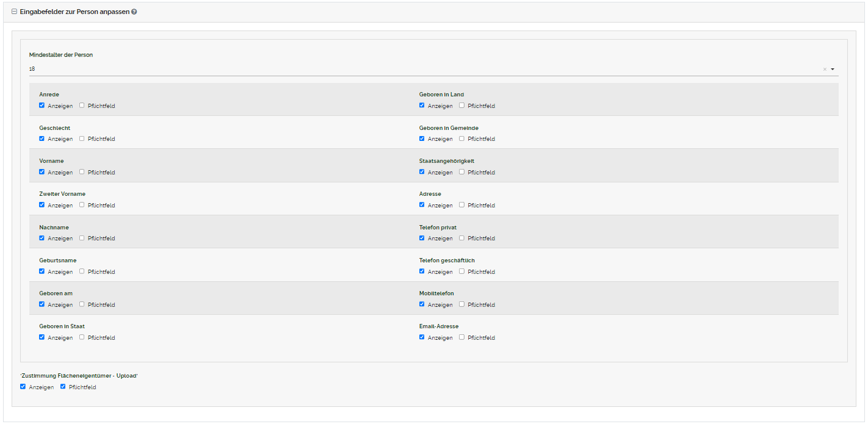Uncheck Anzeigen for Anrede
The width and height of the screenshot is (868, 424).
click(42, 106)
